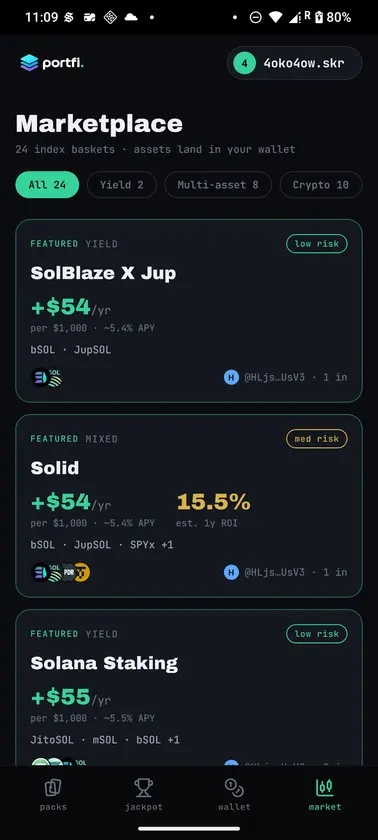
Task: Tap the portfi logo icon
Action: coord(29,63)
